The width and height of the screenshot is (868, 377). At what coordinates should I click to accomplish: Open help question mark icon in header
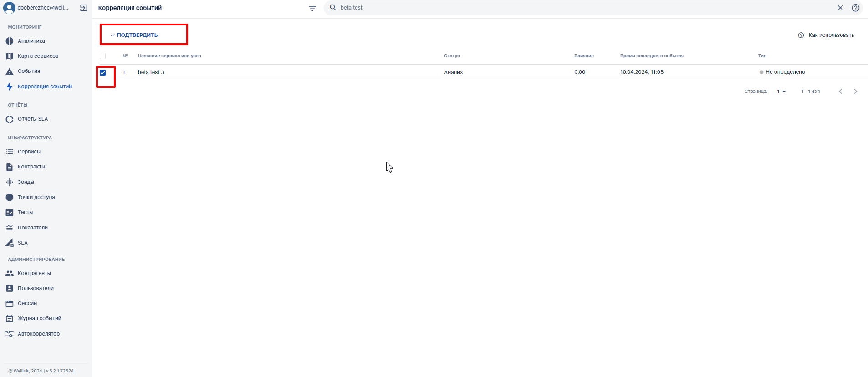click(x=856, y=8)
